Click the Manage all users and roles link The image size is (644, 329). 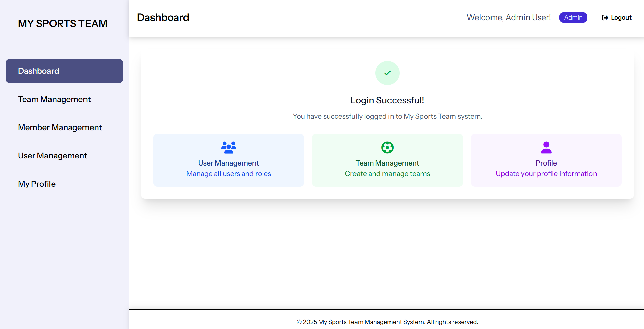pyautogui.click(x=228, y=173)
